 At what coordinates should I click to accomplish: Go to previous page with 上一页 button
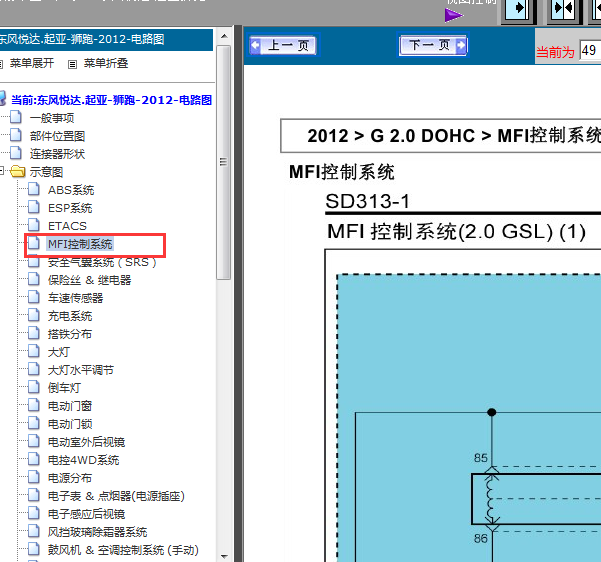[x=283, y=45]
